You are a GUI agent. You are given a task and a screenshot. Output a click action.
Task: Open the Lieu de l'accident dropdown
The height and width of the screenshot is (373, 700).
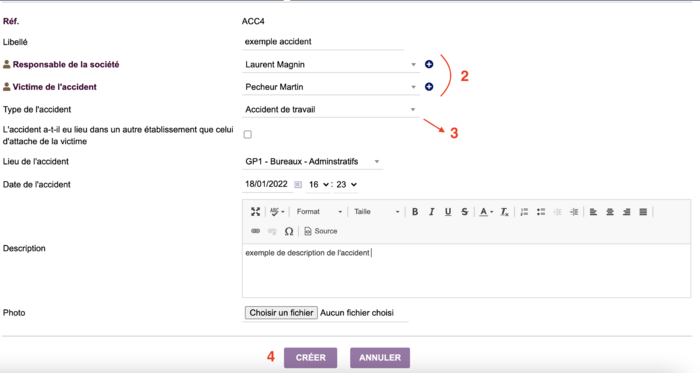coord(312,162)
